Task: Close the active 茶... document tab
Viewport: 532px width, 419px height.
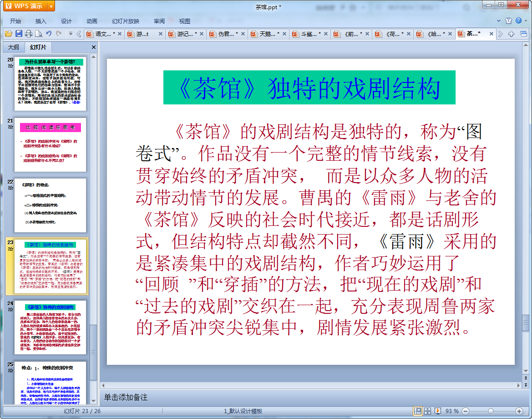Action: [491, 34]
